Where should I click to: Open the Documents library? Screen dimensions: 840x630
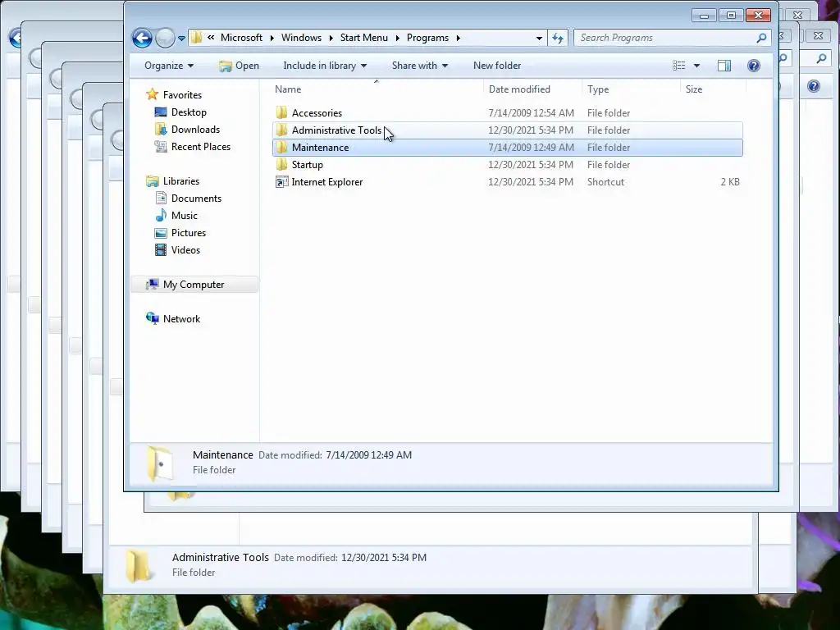[x=196, y=199]
